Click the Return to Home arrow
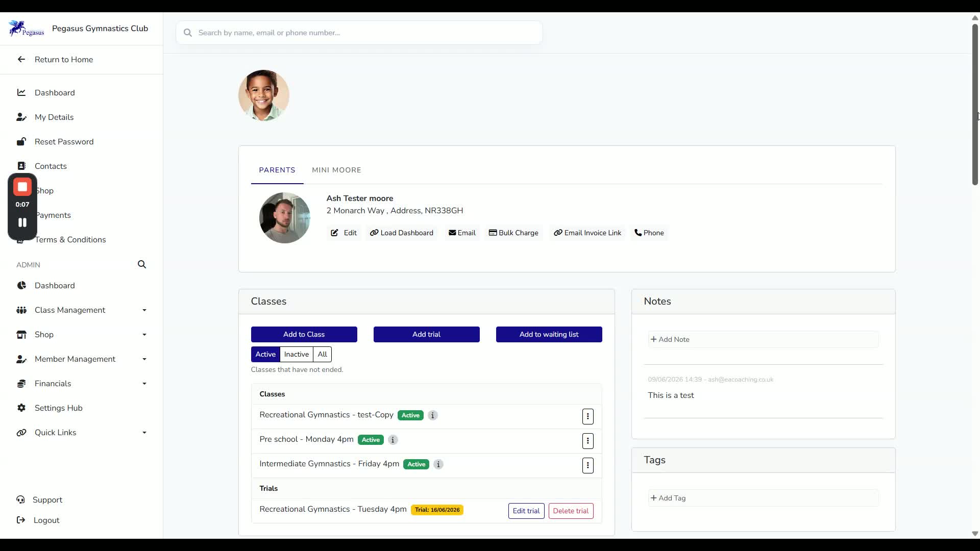 (21, 59)
